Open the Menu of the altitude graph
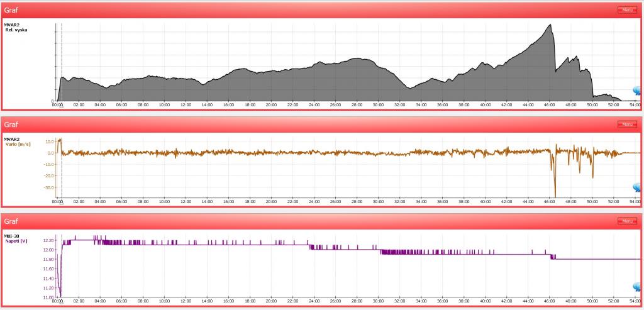This screenshot has height=310, width=644. [x=626, y=10]
